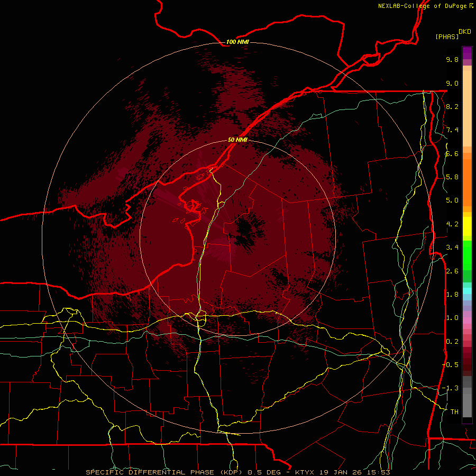
Task: Click the 7.4 legend value
Action: 452,130
